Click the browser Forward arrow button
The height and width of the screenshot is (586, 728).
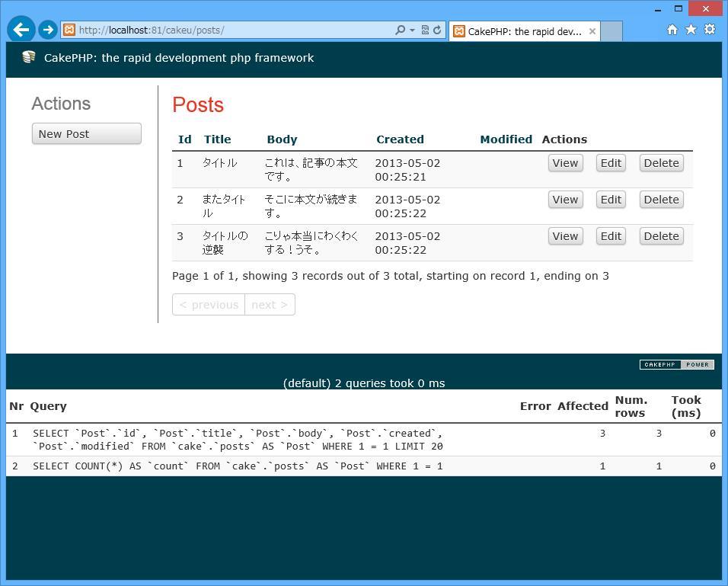[48, 30]
